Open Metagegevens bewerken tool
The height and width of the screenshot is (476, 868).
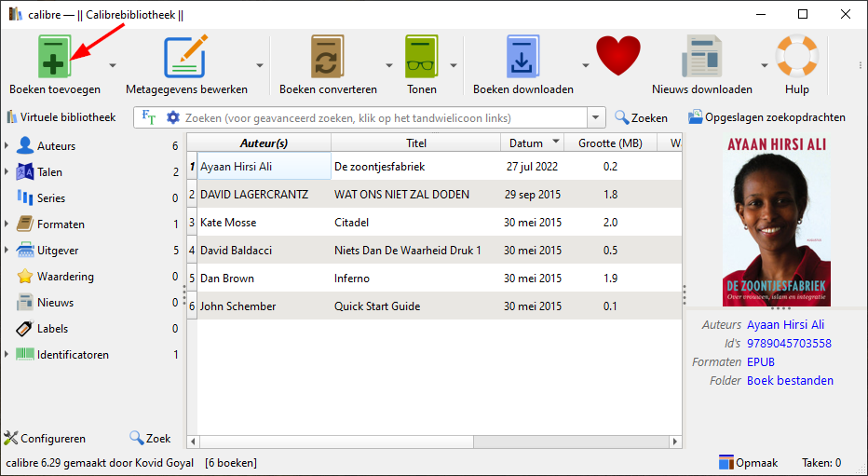pos(185,58)
